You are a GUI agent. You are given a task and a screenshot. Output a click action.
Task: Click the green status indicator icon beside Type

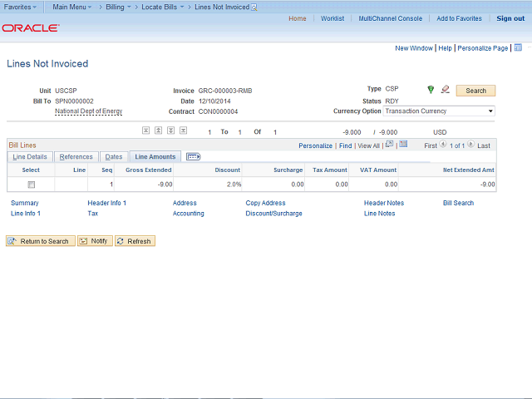431,90
